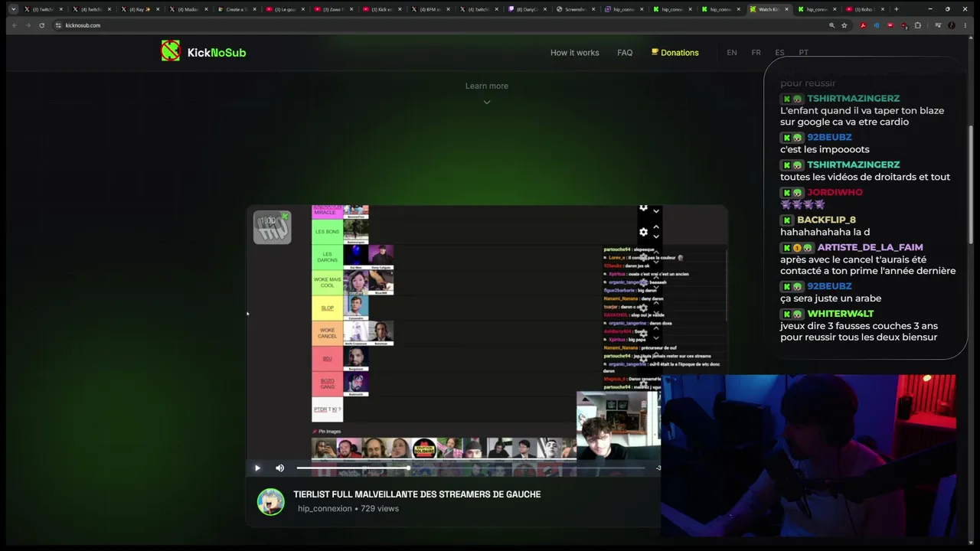Open the browser extensions puzzle icon
This screenshot has width=980, height=551.
click(x=917, y=25)
